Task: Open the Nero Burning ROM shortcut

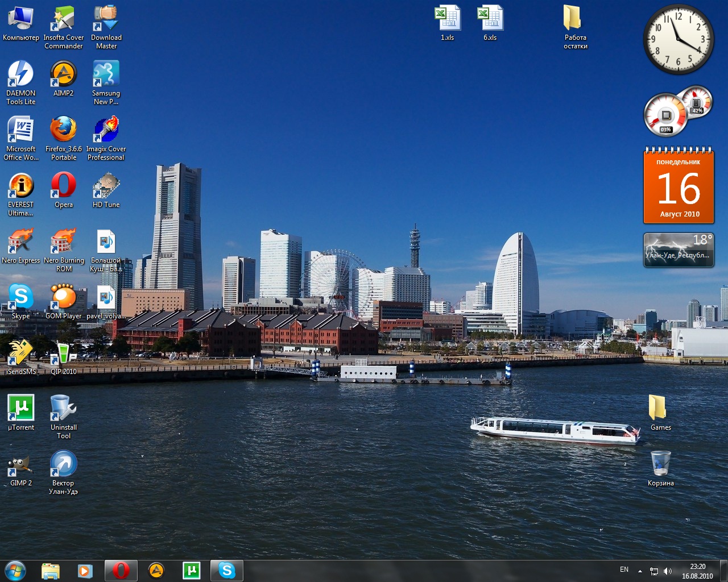Action: point(63,241)
